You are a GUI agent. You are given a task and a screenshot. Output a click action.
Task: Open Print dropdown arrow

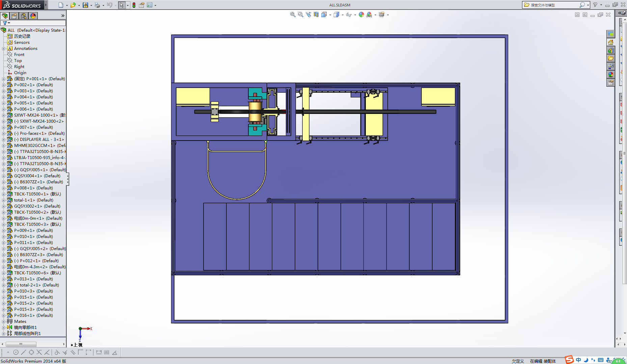pos(103,5)
